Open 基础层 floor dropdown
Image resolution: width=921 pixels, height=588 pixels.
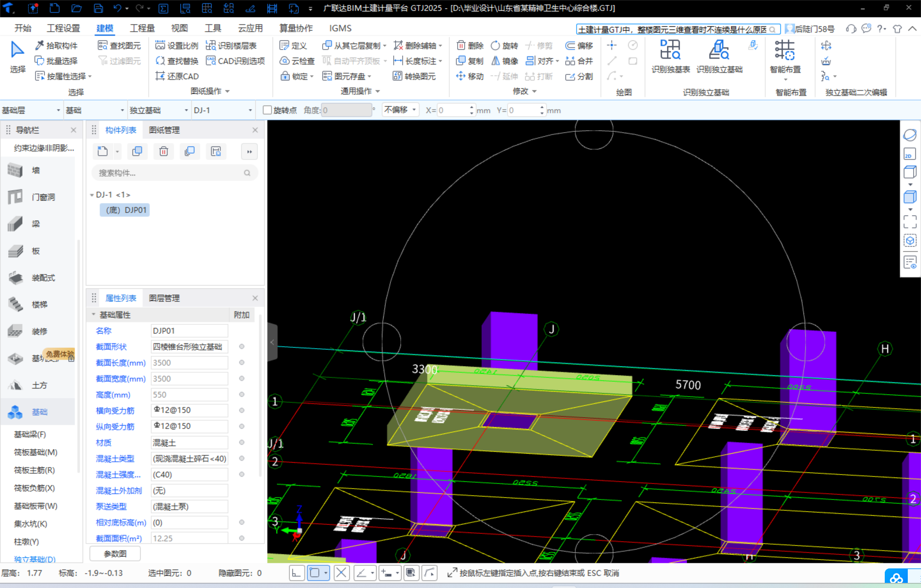[x=31, y=110]
